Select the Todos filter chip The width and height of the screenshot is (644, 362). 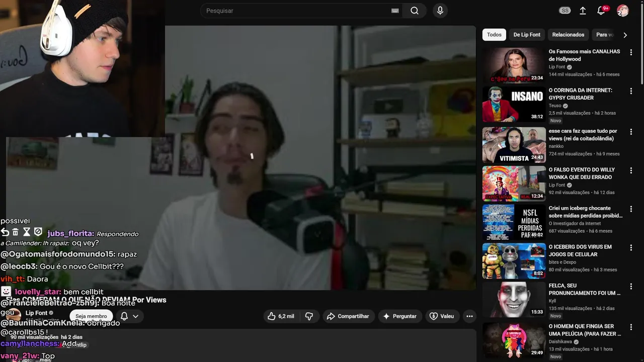[x=494, y=35]
